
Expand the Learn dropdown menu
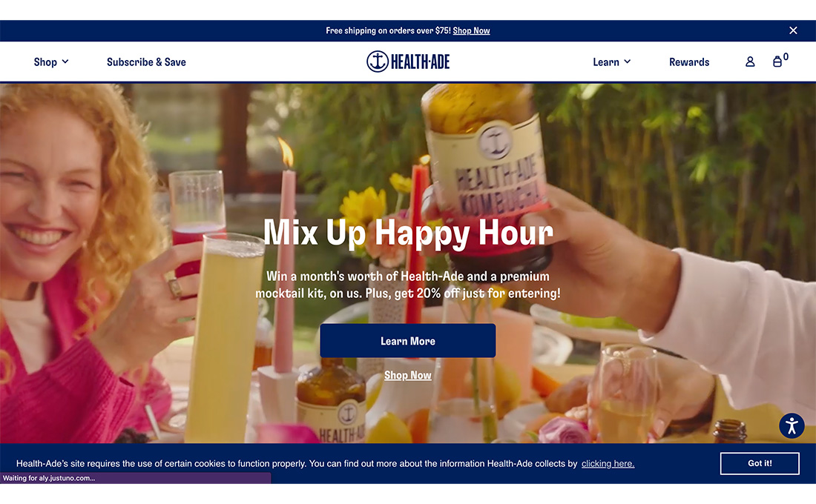[611, 62]
